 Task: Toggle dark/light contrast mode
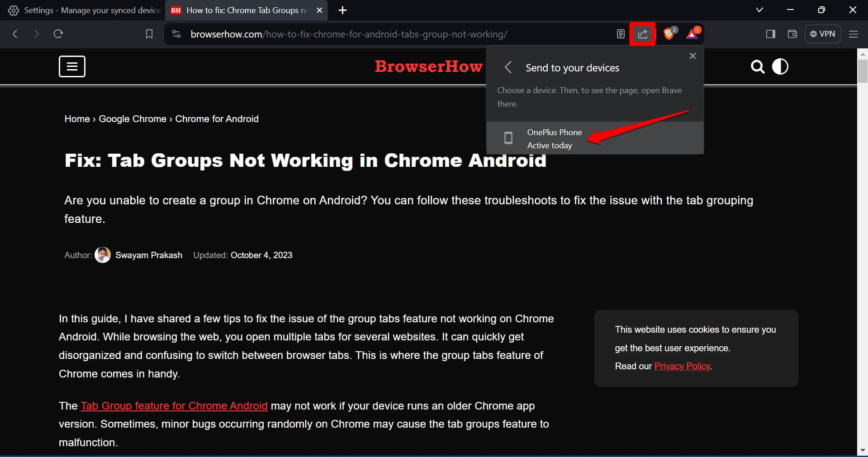pyautogui.click(x=780, y=66)
